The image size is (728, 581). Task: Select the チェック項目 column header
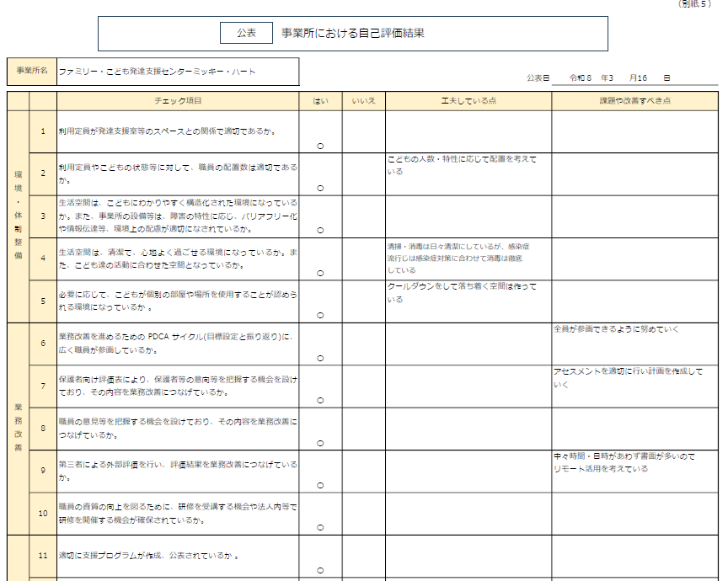[179, 101]
